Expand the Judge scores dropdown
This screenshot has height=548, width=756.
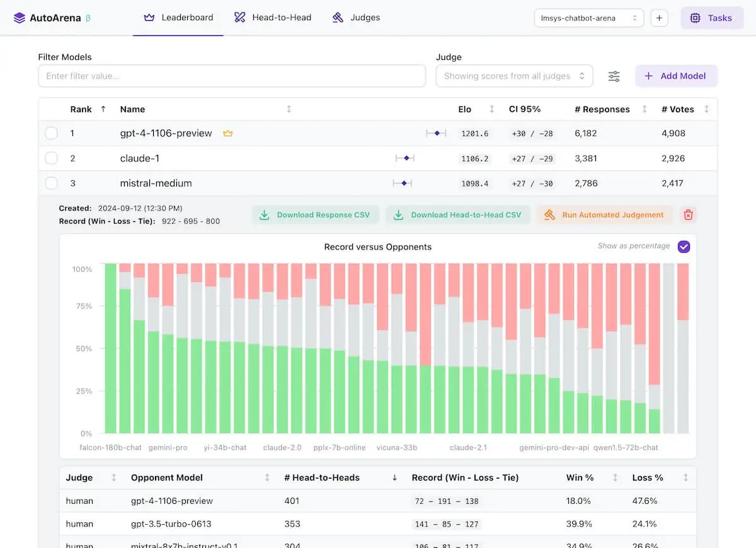point(514,76)
